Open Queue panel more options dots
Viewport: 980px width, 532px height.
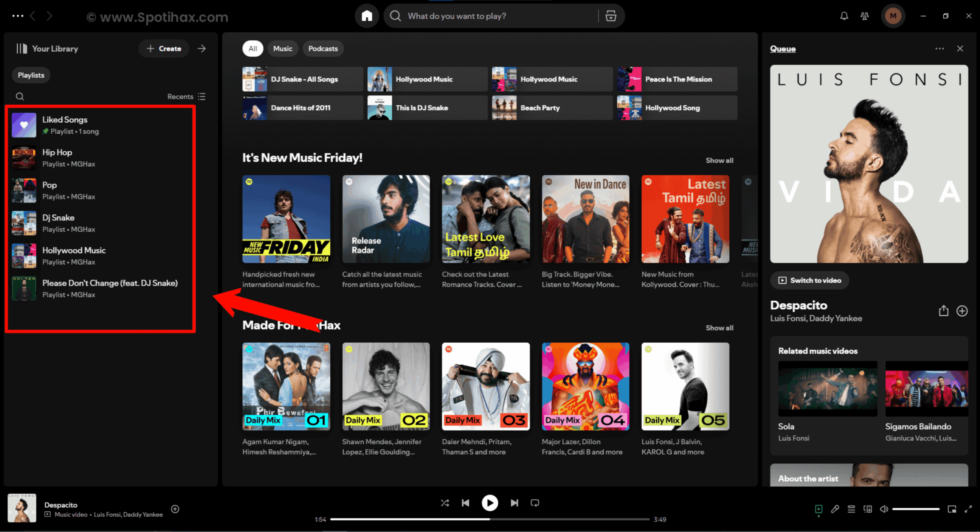click(939, 49)
